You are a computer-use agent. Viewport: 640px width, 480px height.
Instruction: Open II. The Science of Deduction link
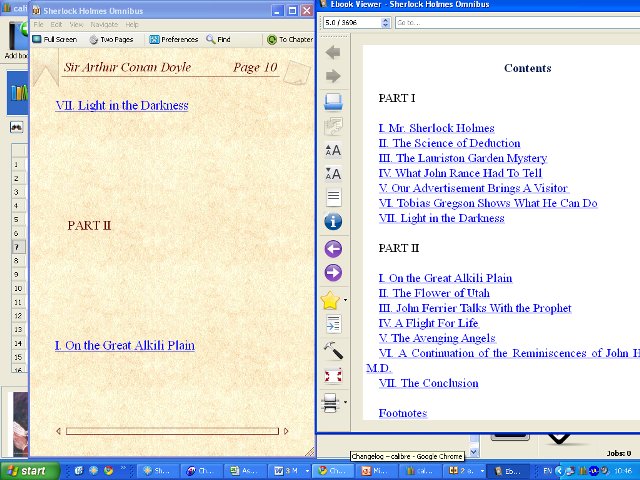tap(449, 143)
